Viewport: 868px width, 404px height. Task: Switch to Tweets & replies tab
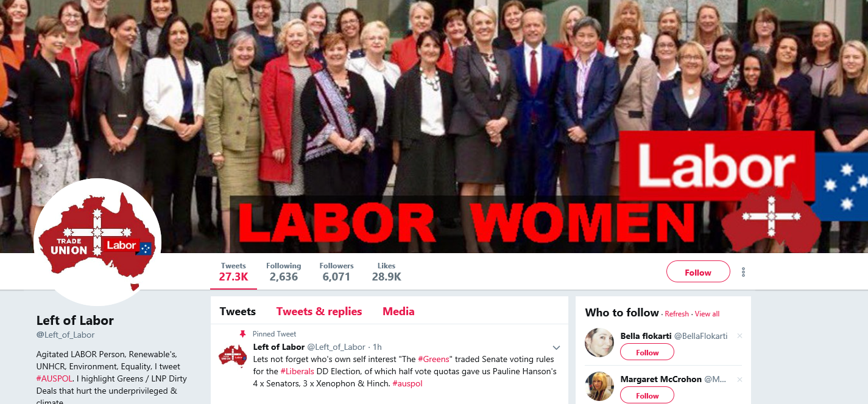pyautogui.click(x=319, y=312)
